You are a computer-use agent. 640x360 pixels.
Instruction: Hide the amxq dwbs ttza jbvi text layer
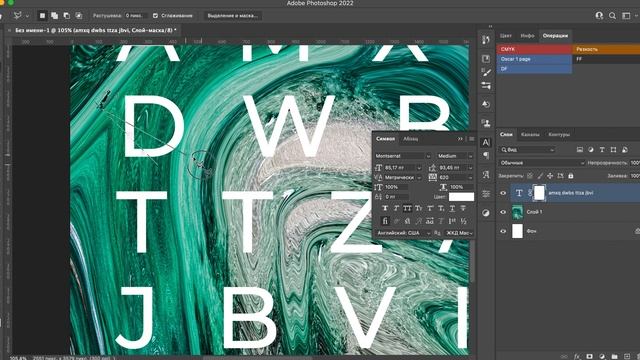pos(503,193)
